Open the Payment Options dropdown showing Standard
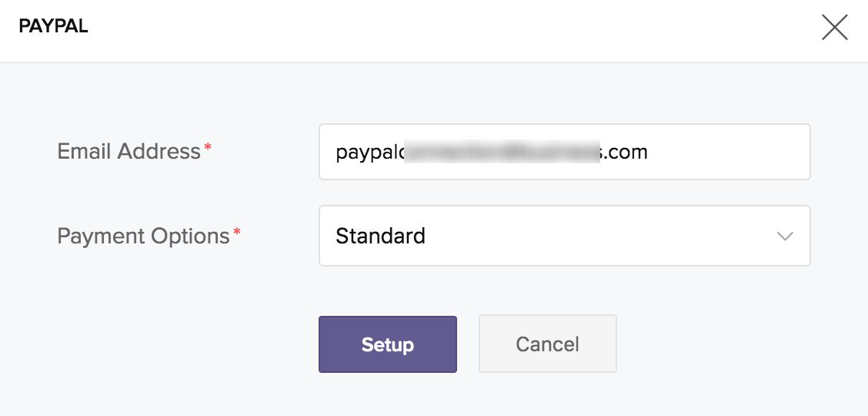Image resolution: width=868 pixels, height=416 pixels. 565,236
